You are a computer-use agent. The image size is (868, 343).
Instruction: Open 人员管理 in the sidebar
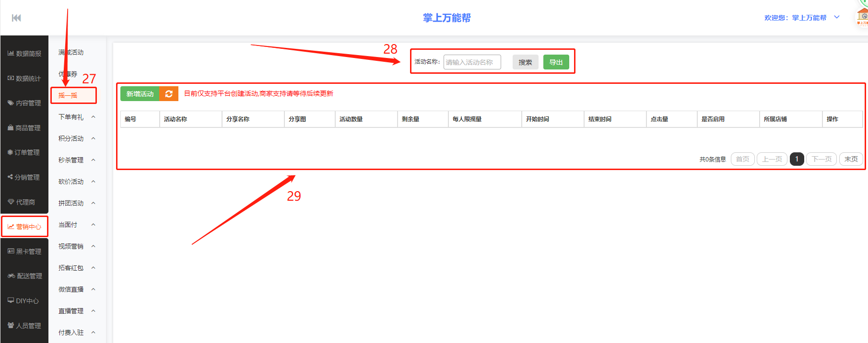point(24,326)
